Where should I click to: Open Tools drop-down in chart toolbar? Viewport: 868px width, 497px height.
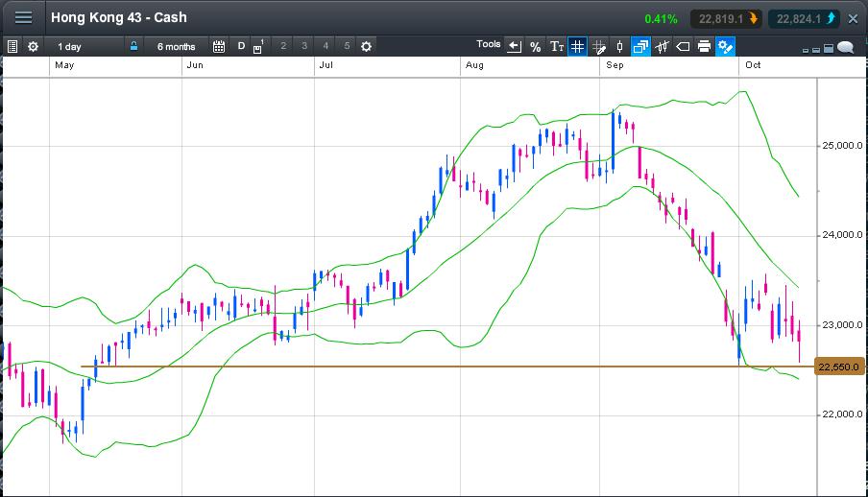[x=489, y=45]
